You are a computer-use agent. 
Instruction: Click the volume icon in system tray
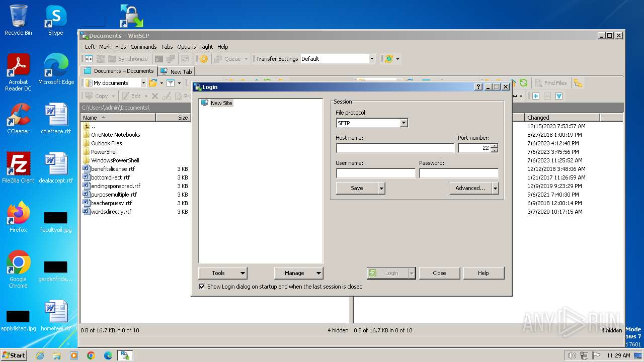click(x=572, y=355)
